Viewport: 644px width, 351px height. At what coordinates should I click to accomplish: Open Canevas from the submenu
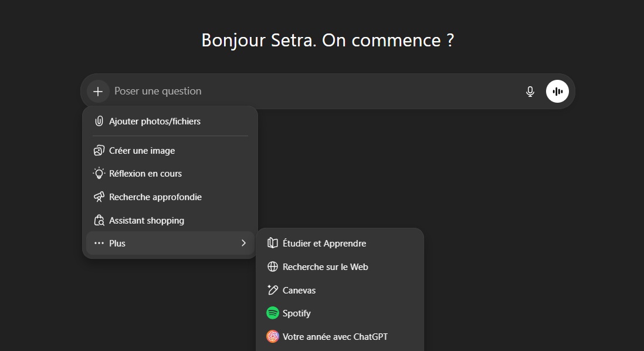(299, 290)
